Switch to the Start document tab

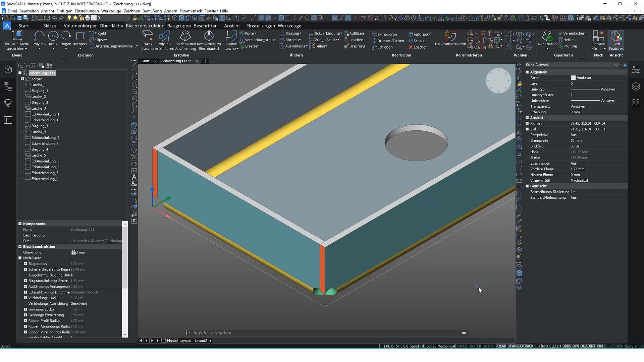tap(145, 61)
